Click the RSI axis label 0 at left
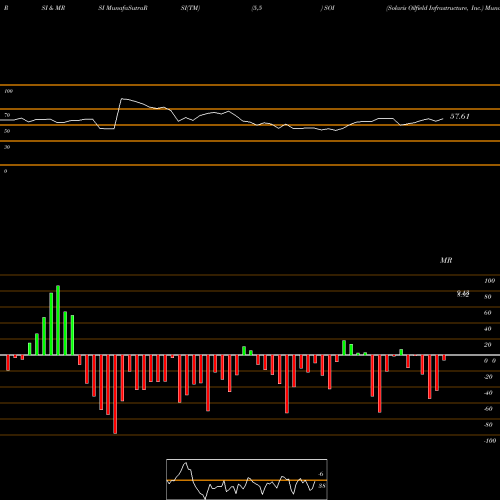Viewport: 500px width, 500px height. 5,171
